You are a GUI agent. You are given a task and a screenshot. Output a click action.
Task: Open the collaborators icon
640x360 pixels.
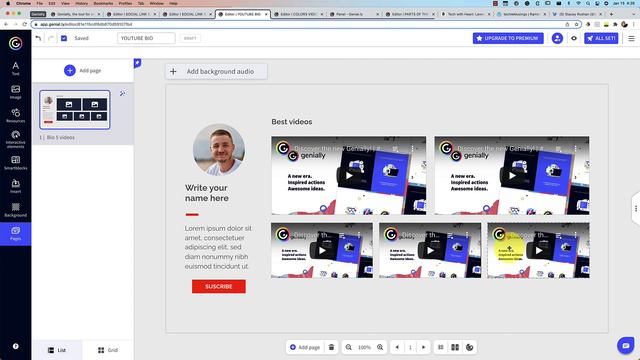[x=557, y=38]
